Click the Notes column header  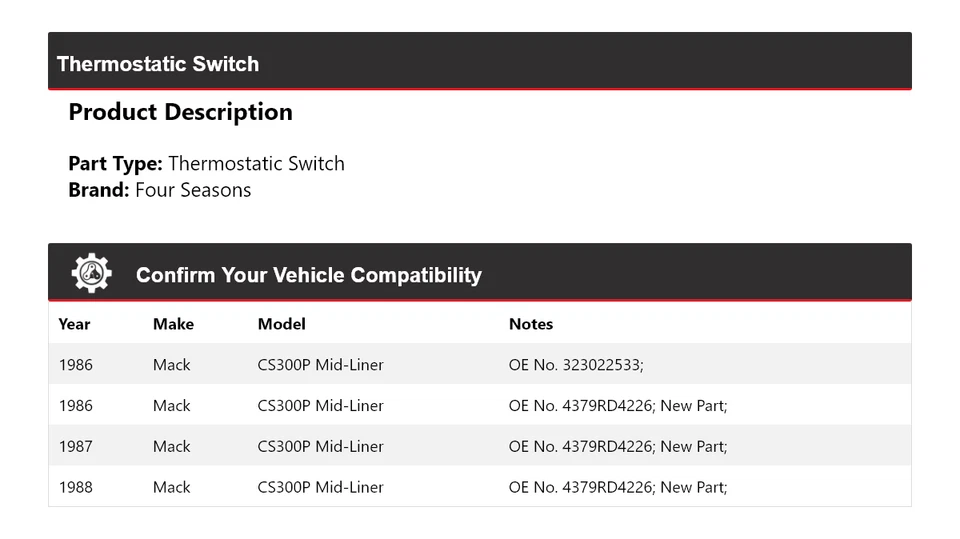click(530, 324)
